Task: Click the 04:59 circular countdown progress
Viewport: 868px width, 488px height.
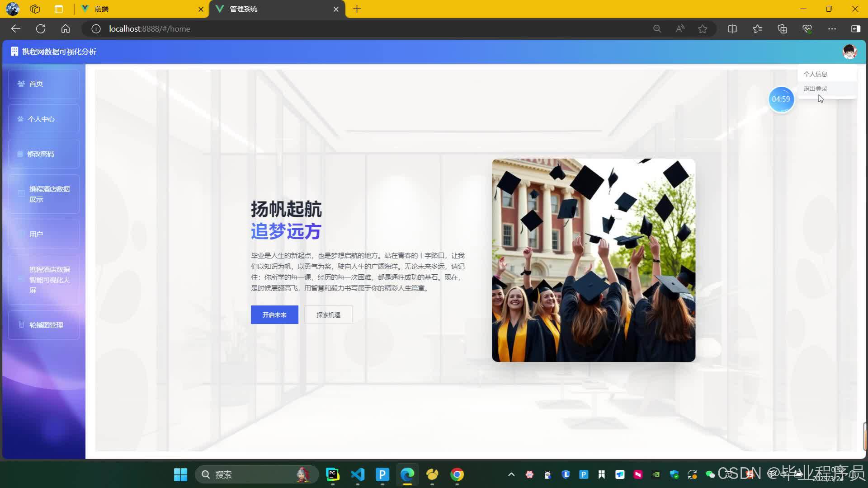Action: [x=781, y=99]
